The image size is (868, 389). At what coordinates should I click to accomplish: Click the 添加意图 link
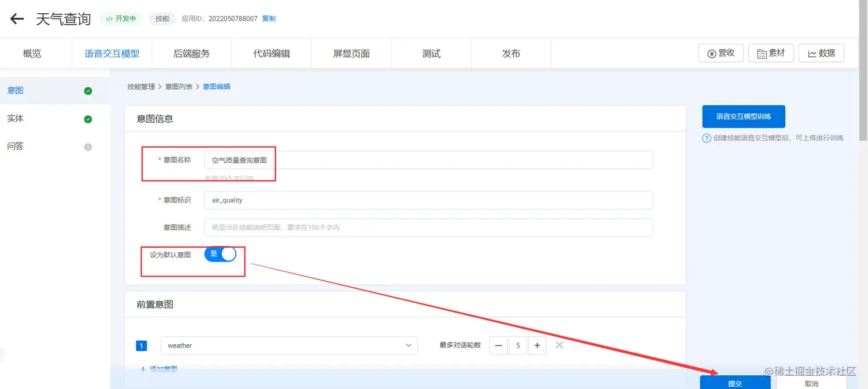coord(159,369)
